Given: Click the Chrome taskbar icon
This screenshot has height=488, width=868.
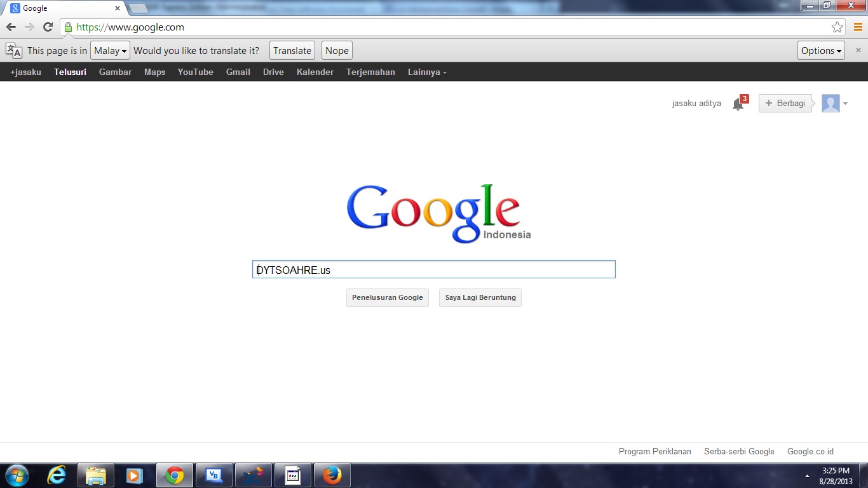Looking at the screenshot, I should pyautogui.click(x=175, y=475).
